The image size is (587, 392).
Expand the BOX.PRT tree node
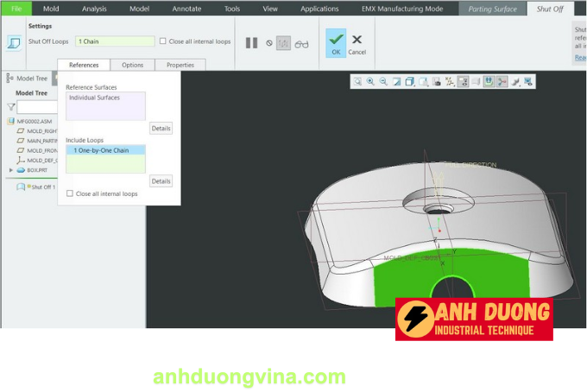[11, 170]
